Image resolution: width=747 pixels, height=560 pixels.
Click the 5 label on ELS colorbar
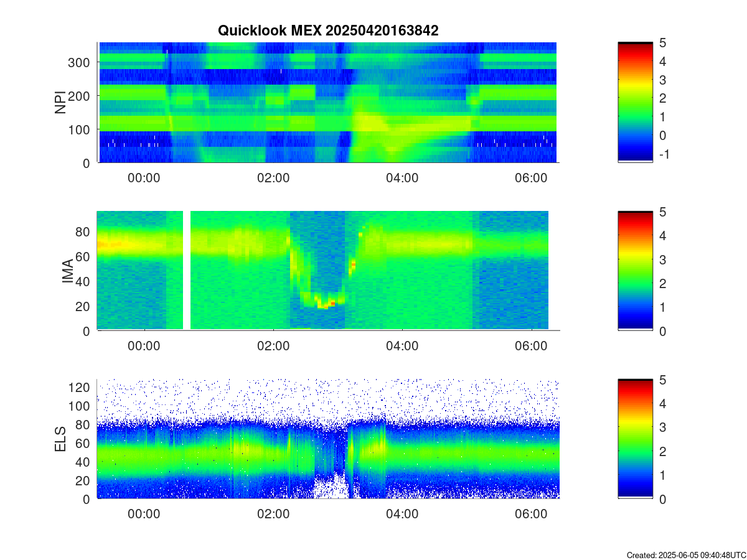coord(663,380)
